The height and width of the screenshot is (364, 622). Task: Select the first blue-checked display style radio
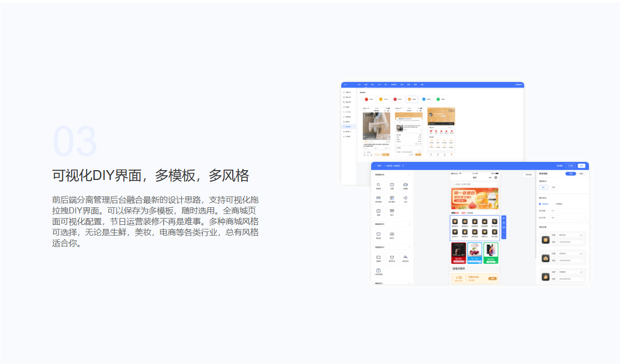point(540,204)
